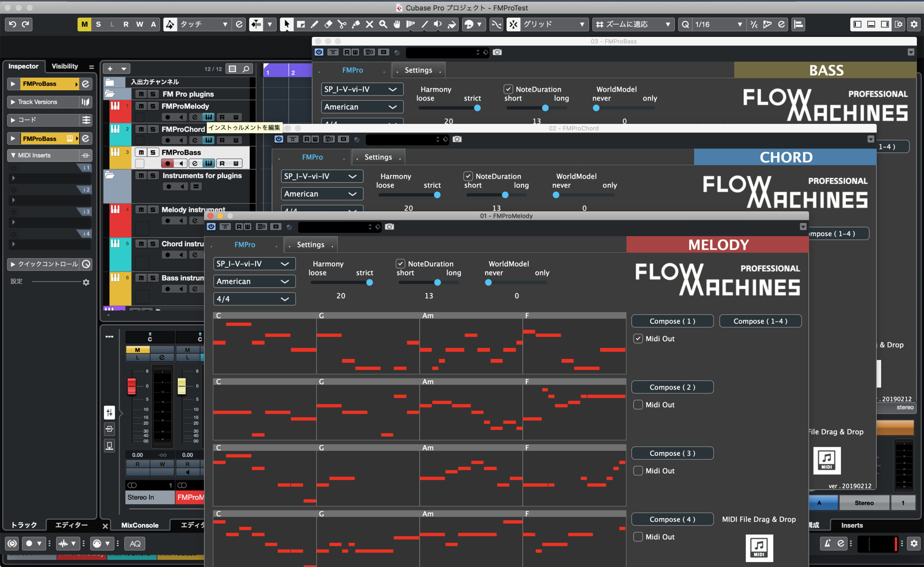The width and height of the screenshot is (924, 567).
Task: Select the Mute X tool
Action: pyautogui.click(x=370, y=25)
